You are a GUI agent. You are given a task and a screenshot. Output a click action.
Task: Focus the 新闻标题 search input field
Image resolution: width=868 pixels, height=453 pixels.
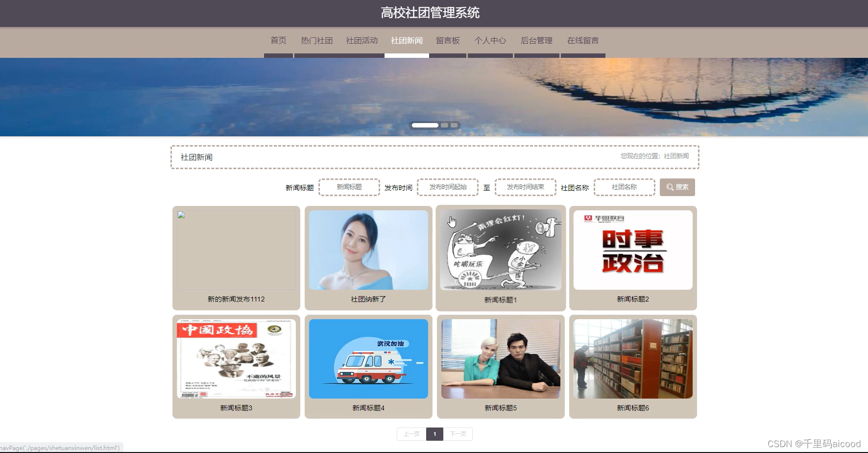pyautogui.click(x=349, y=187)
